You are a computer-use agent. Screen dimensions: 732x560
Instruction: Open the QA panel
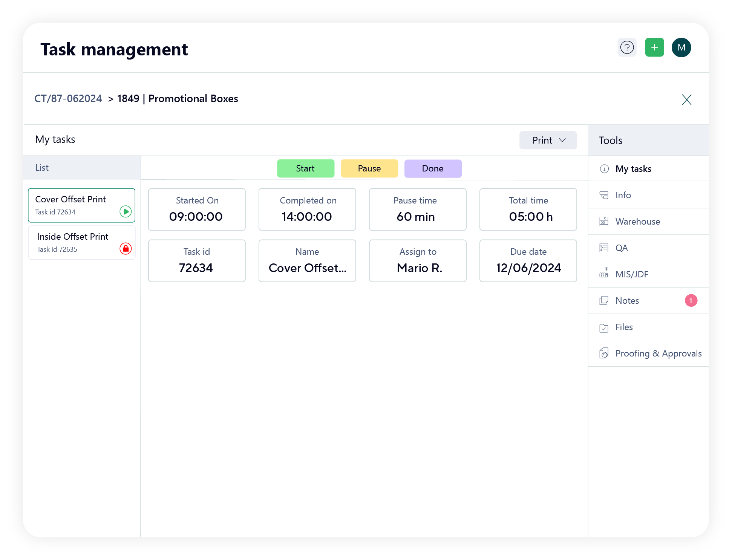point(622,247)
